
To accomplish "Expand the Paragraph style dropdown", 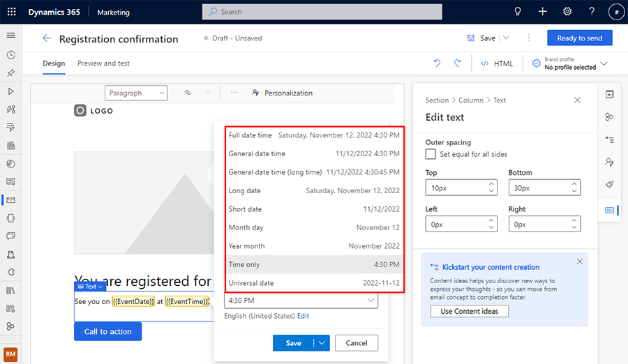I will click(x=136, y=93).
